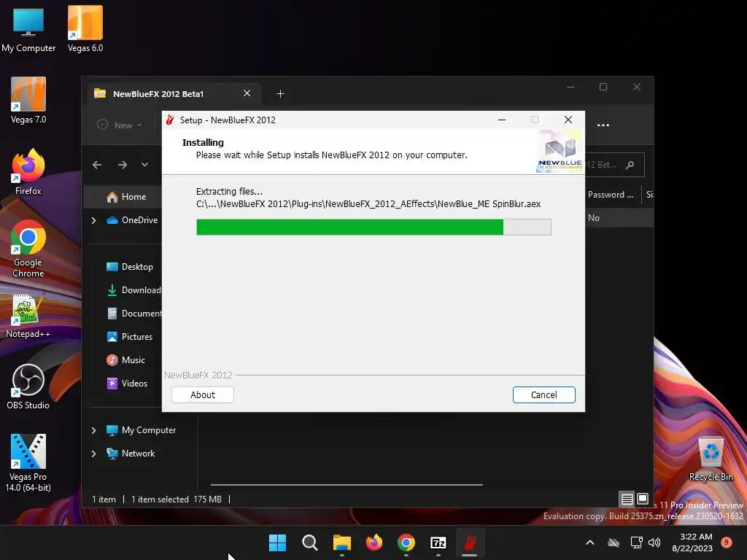Screen dimensions: 747x560
Task: Open Music in the navigation pane
Action: pyautogui.click(x=125, y=360)
